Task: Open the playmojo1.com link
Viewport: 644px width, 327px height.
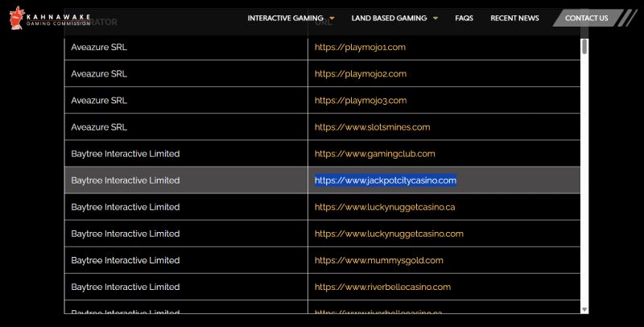Action: click(360, 48)
